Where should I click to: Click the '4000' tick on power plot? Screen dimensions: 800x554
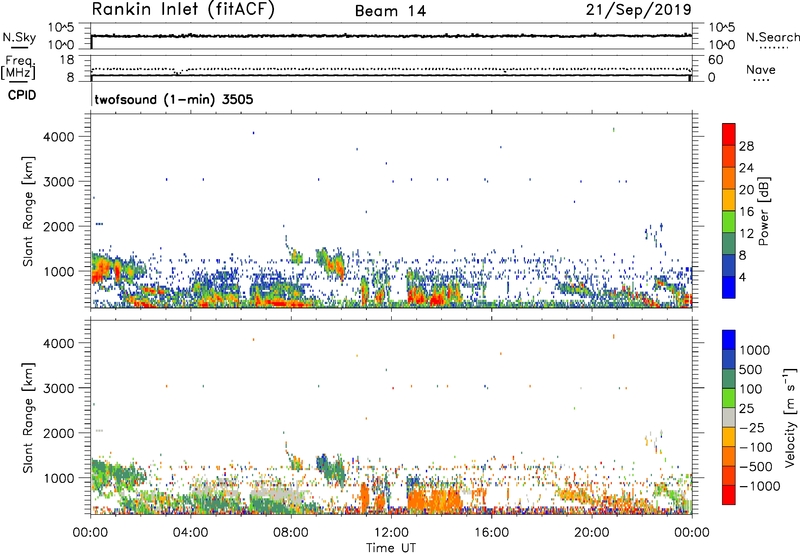[x=59, y=137]
